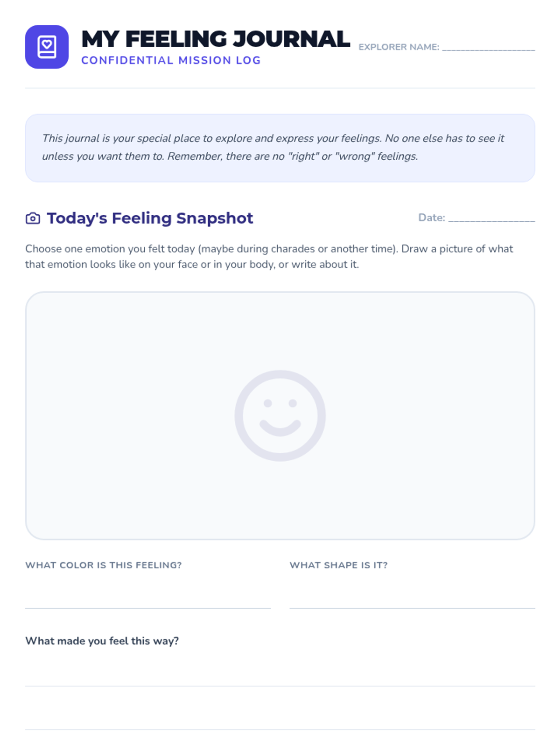Click the camera icon beside Today's Feeling Snapshot
Viewport: 560px width, 747px height.
tap(33, 218)
